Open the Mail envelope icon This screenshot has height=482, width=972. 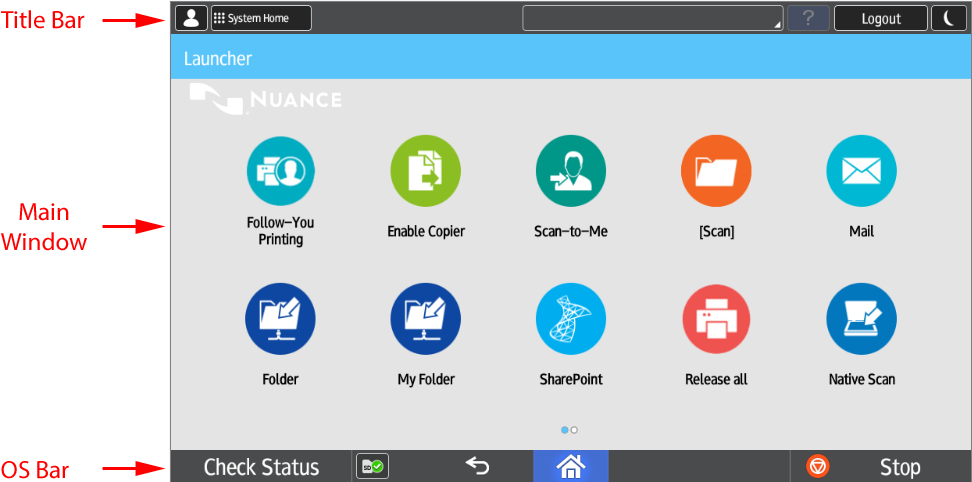(x=861, y=172)
